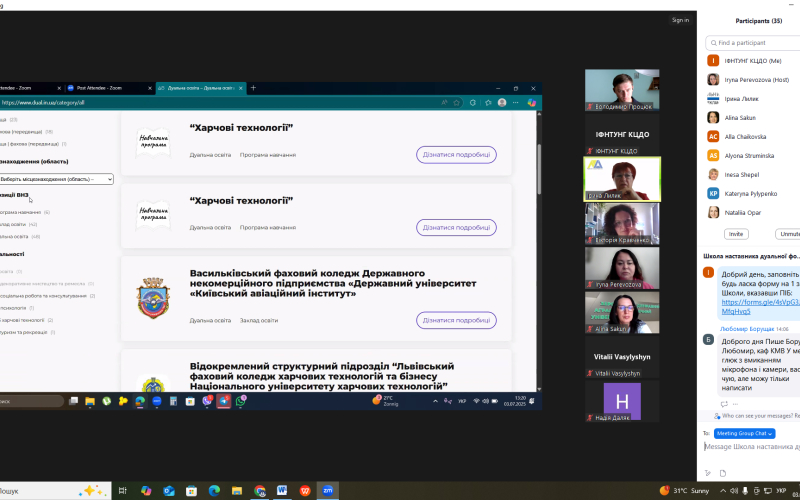Open the forms.gle link in chat

(760, 307)
